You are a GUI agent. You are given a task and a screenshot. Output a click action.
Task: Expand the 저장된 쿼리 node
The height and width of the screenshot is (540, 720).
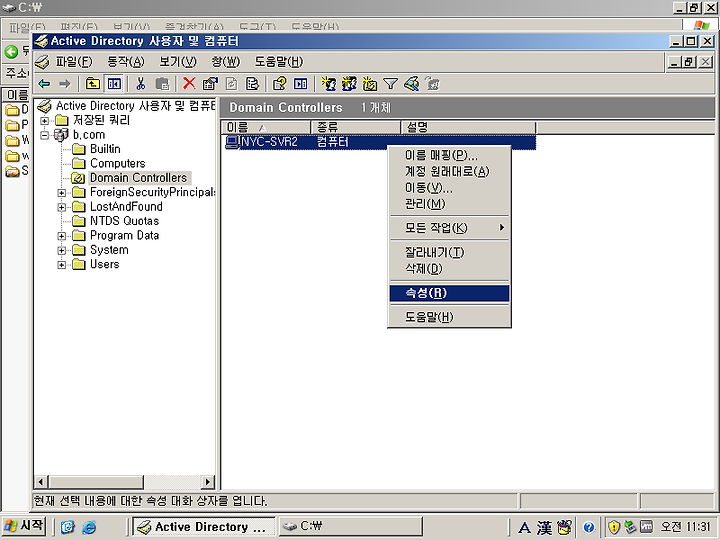pos(44,121)
